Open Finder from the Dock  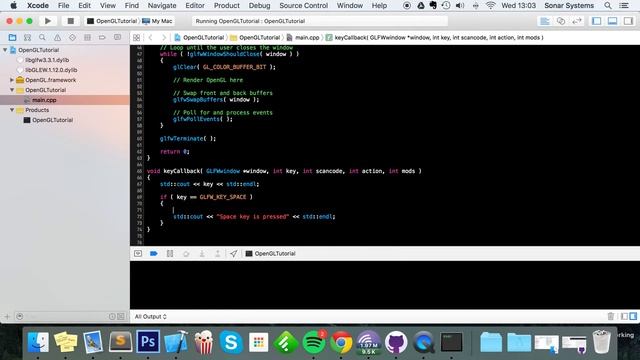38,342
